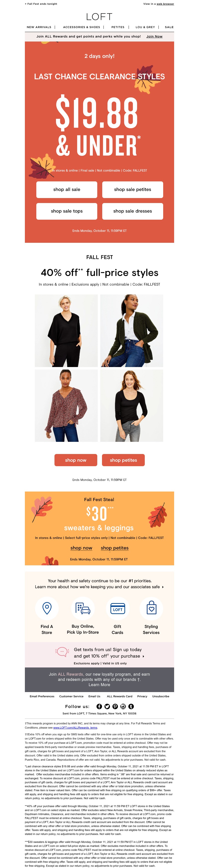Screen dimensions: 199x868
Task: Open the Twitter social icon
Action: (x=107, y=706)
